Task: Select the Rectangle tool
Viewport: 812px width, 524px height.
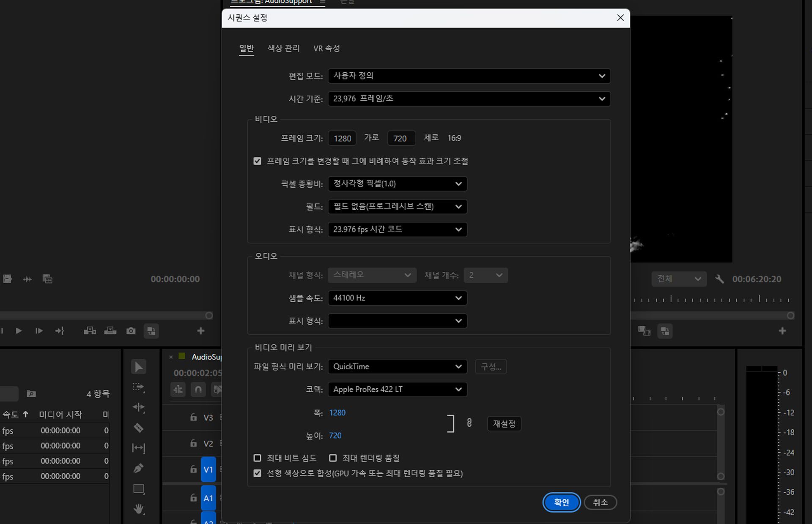Action: tap(138, 489)
